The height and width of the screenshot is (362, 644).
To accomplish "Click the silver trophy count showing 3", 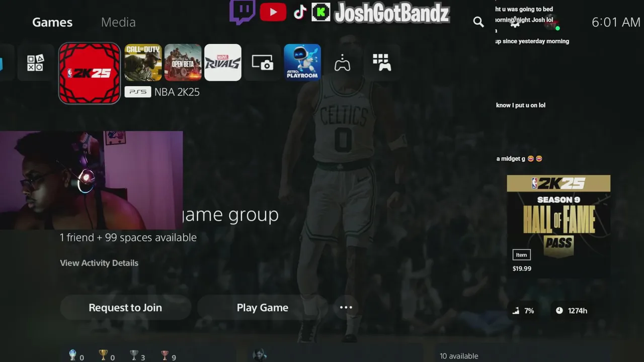I will (137, 356).
